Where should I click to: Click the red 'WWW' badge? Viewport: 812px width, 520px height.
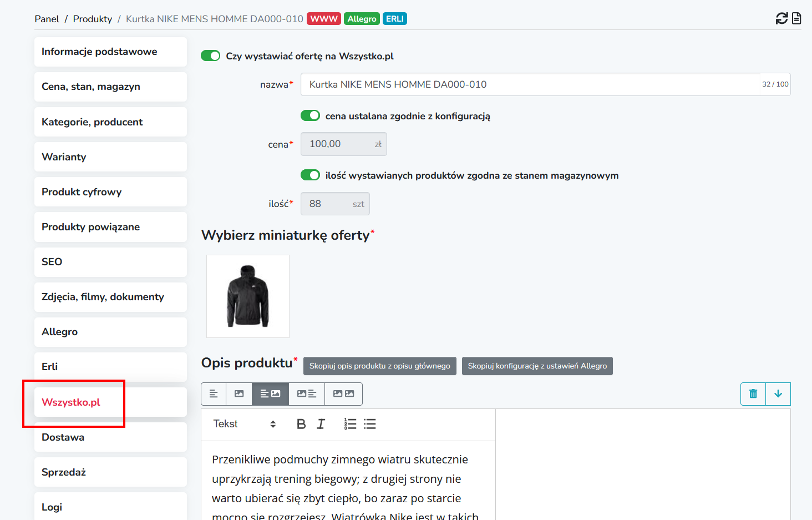[324, 19]
